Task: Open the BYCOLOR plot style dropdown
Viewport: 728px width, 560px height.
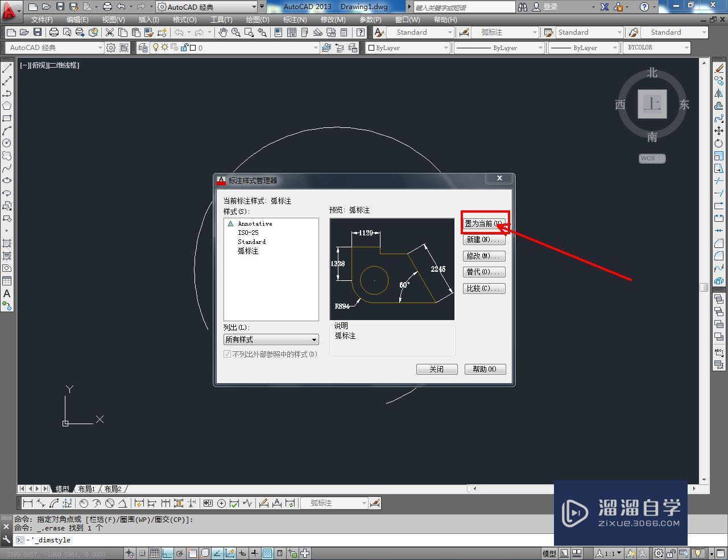Action: coord(657,48)
